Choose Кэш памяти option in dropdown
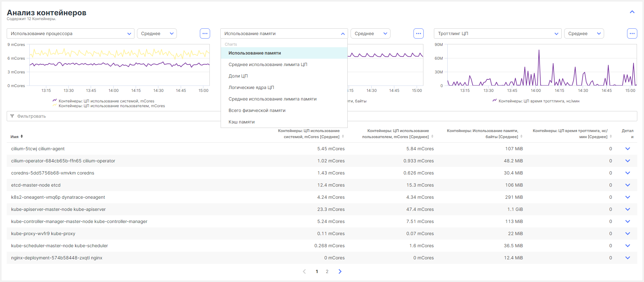644x282 pixels. point(242,122)
